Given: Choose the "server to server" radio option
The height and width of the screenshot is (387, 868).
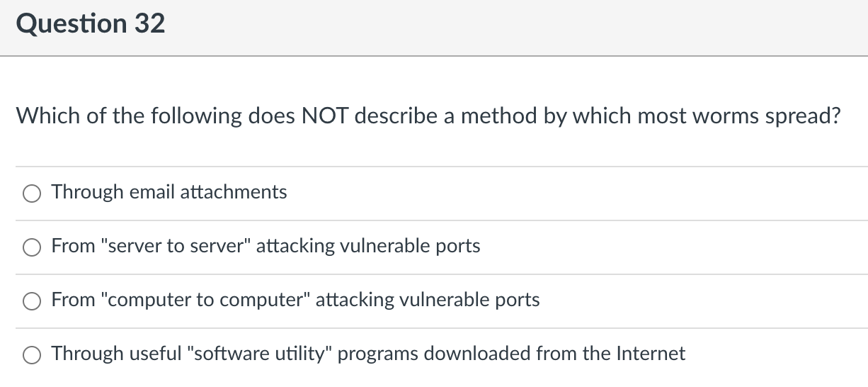Looking at the screenshot, I should pos(32,247).
